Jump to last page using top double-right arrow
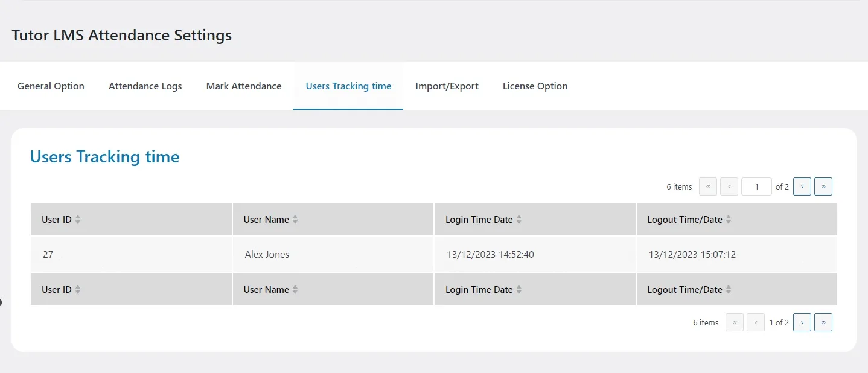The image size is (868, 373). click(823, 186)
